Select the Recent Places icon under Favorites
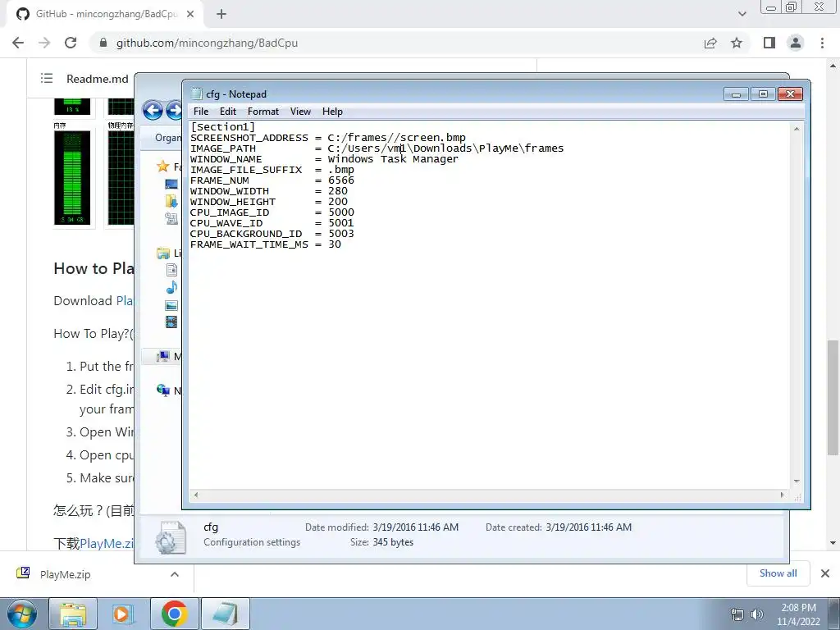This screenshot has height=630, width=840. (x=171, y=218)
